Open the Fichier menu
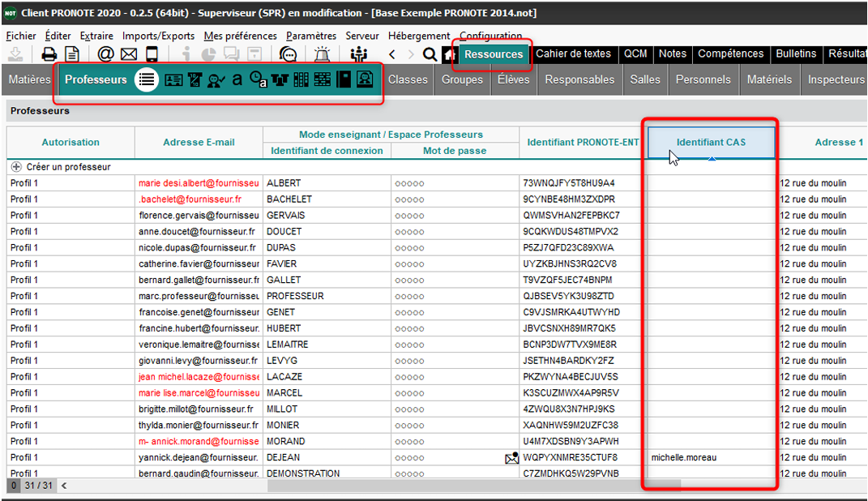This screenshot has height=501, width=868. tap(21, 36)
